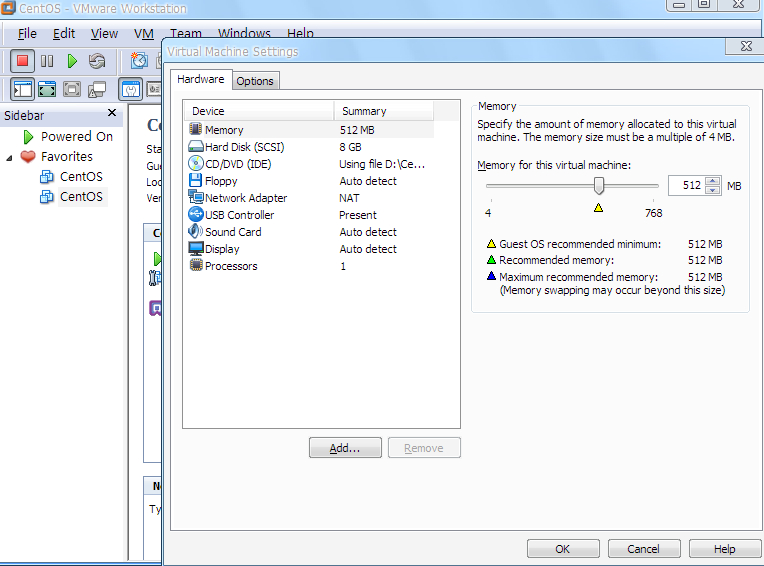Click the Unity multi-window toolbar icon
This screenshot has width=764, height=566.
click(x=97, y=89)
